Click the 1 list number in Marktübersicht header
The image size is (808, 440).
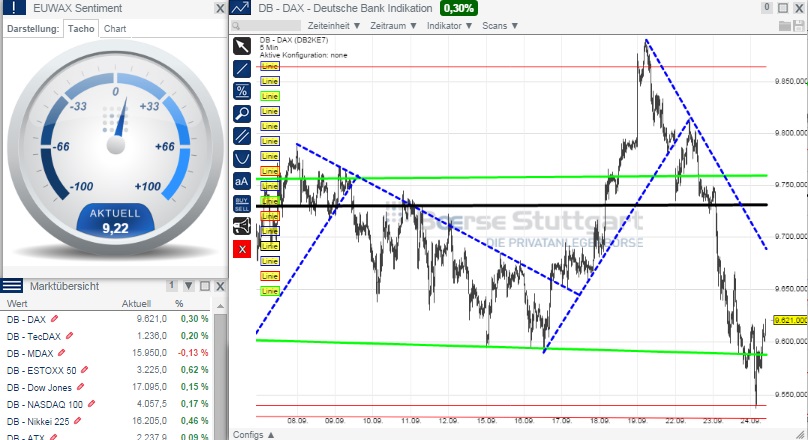[x=172, y=285]
